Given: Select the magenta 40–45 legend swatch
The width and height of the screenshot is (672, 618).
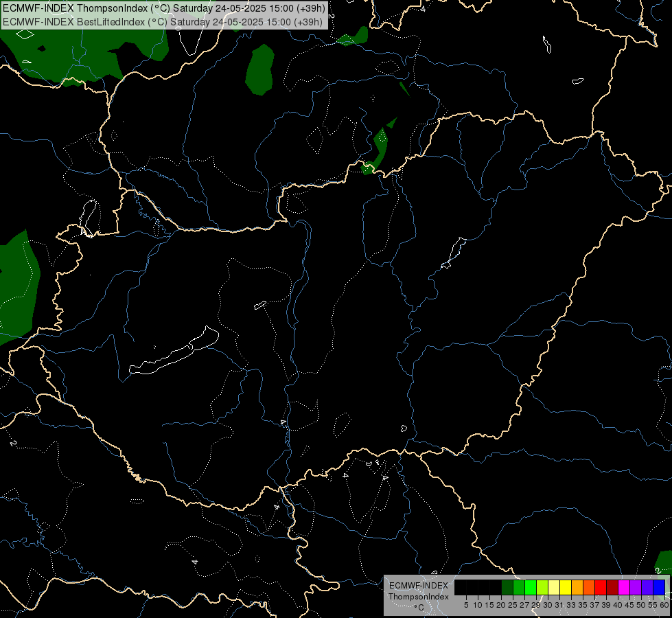Looking at the screenshot, I should point(624,587).
